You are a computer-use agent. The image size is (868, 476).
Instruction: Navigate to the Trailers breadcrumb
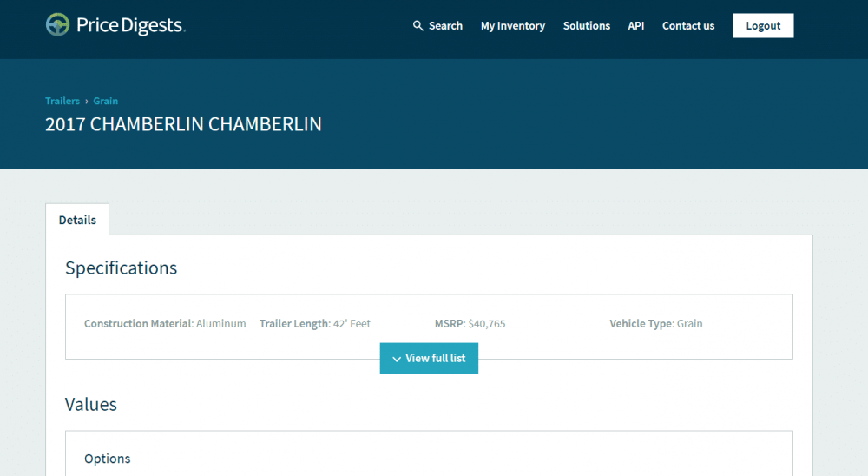pyautogui.click(x=62, y=101)
